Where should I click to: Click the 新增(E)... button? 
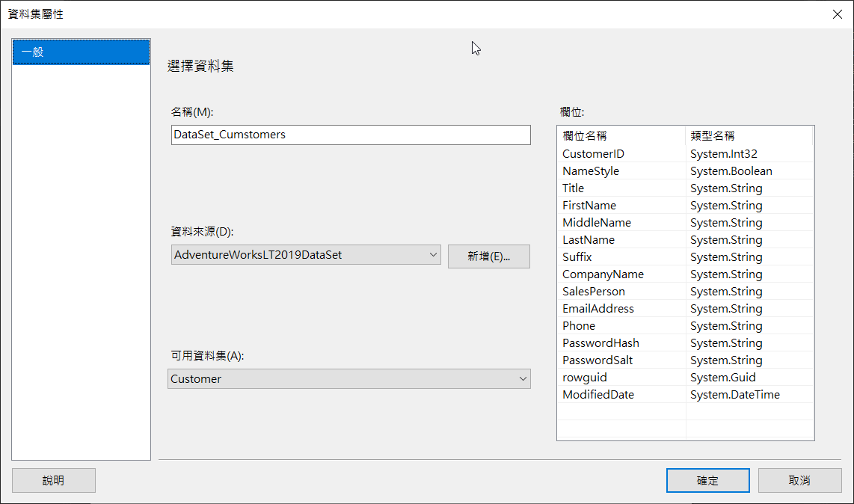pos(488,256)
